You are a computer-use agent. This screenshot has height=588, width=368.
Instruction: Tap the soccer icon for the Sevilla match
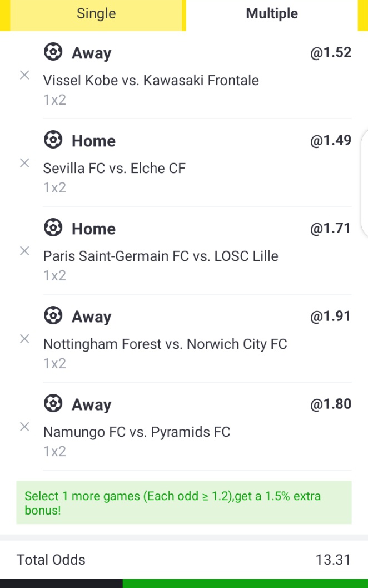coord(53,140)
